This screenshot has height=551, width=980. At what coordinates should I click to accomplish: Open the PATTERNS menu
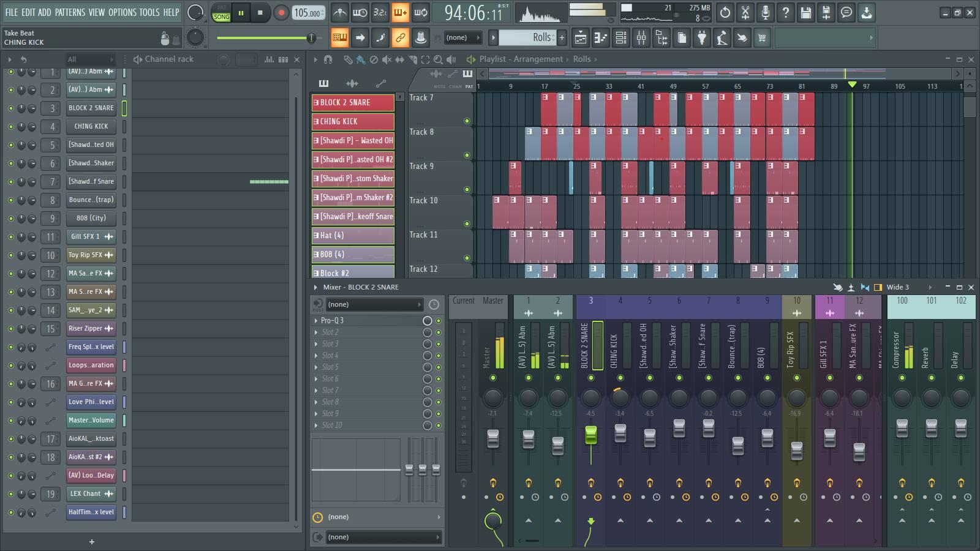click(70, 12)
